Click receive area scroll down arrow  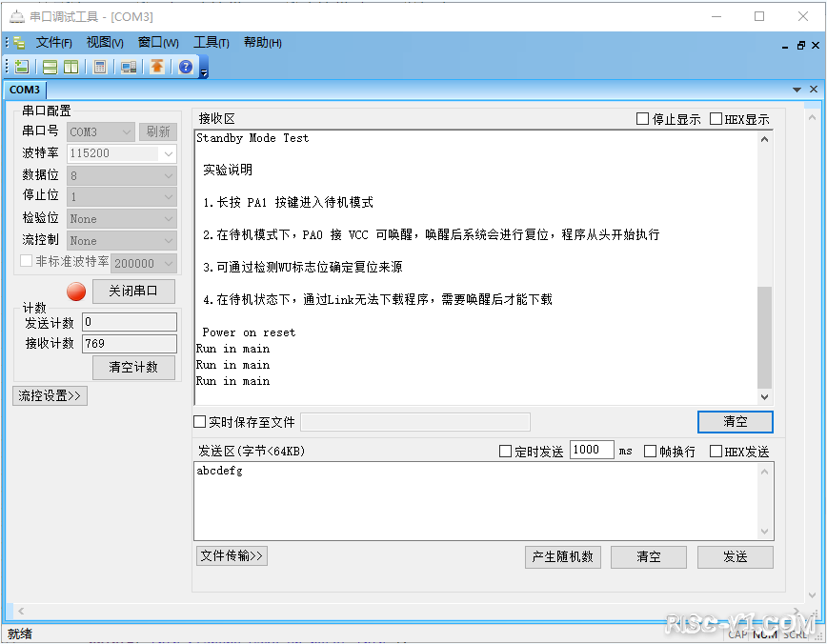pos(765,396)
